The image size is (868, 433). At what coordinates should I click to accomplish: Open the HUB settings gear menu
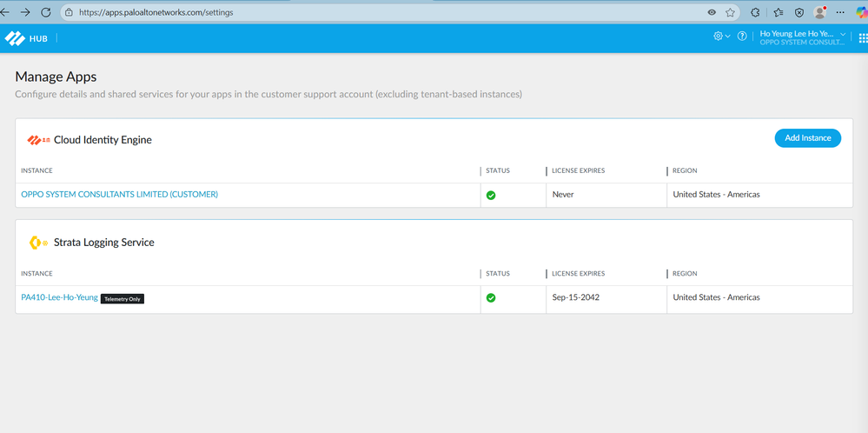[721, 36]
